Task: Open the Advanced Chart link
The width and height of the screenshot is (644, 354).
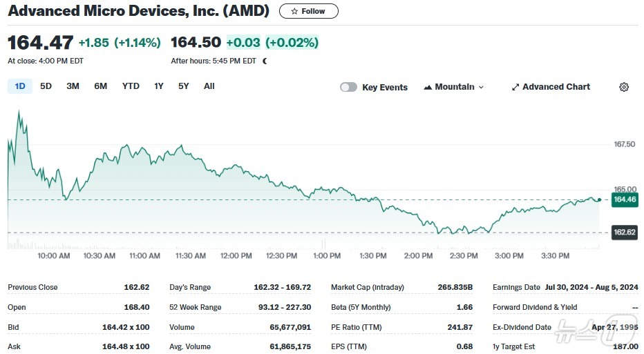Action: coord(556,87)
